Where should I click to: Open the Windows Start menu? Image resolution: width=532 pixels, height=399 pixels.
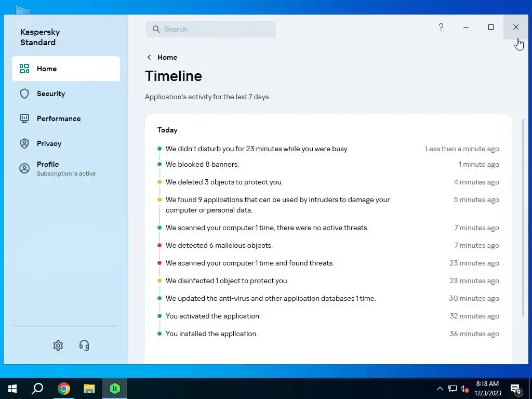(12, 389)
